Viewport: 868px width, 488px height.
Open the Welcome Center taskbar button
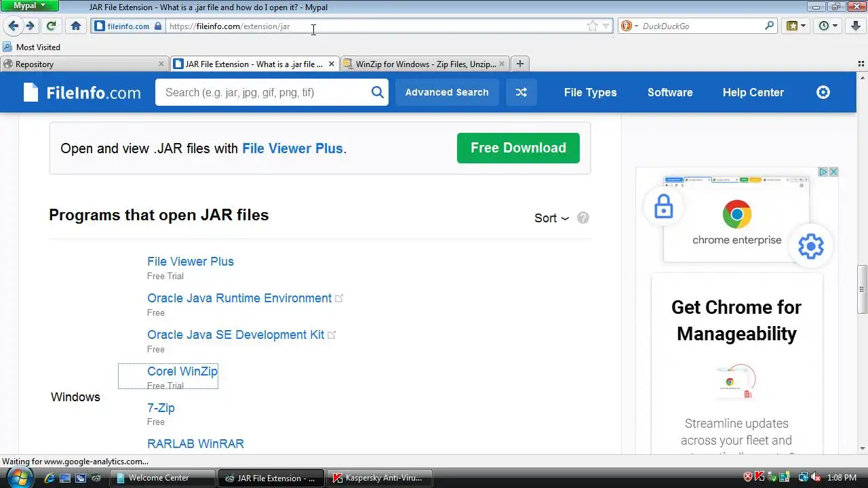pyautogui.click(x=163, y=478)
